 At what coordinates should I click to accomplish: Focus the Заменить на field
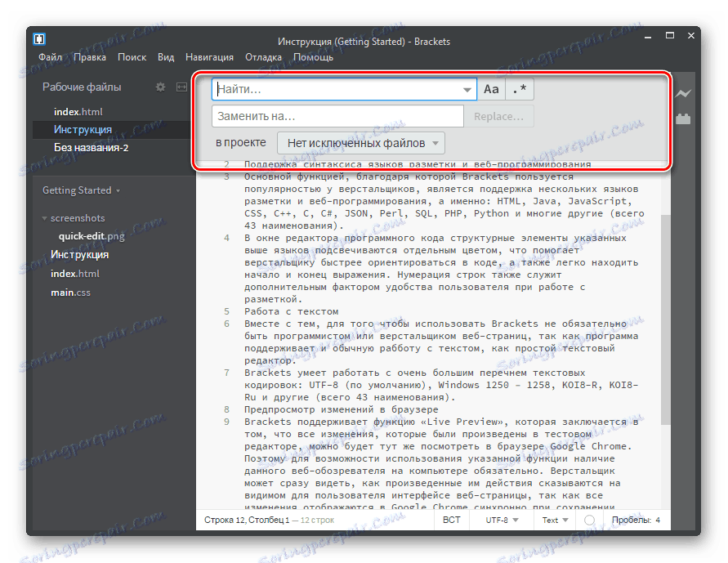point(337,117)
